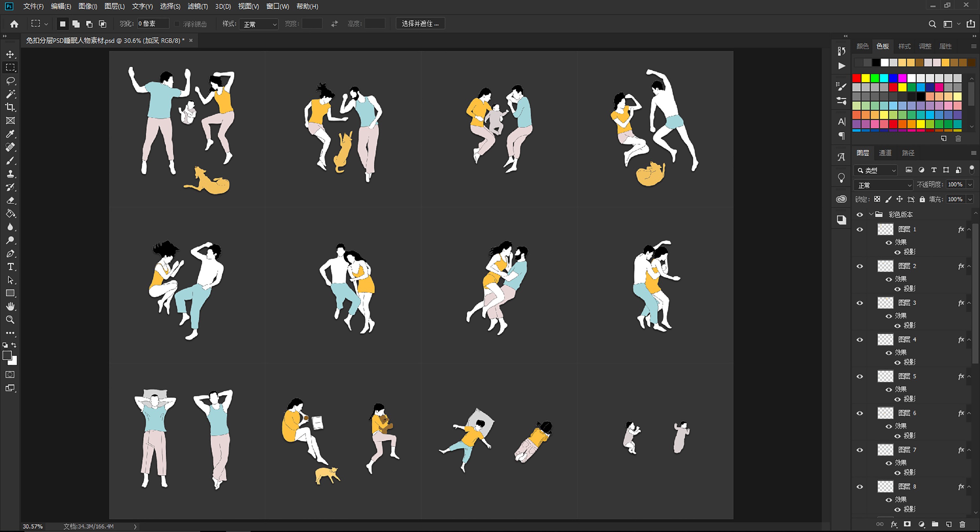980x532 pixels.
Task: Toggle 效果 visibility under 图层 4
Action: [889, 353]
